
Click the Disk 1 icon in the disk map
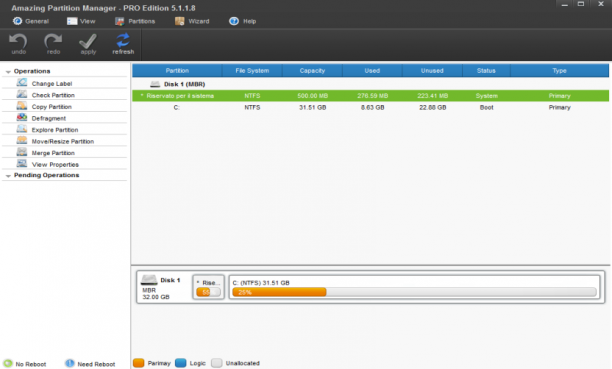tap(149, 280)
